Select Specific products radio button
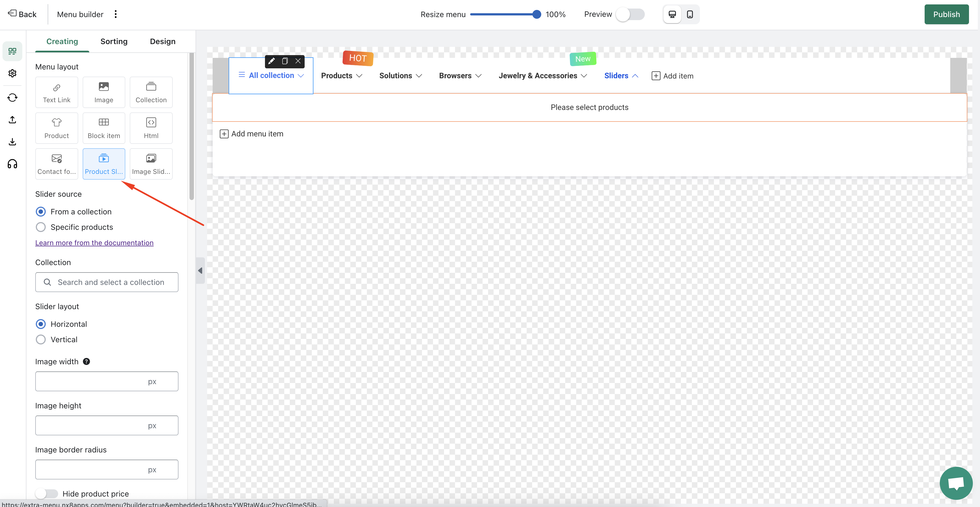Viewport: 980px width, 507px height. point(41,227)
